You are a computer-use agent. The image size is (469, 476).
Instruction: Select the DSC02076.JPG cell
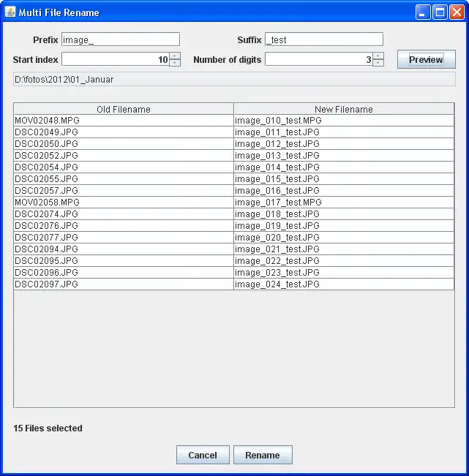[124, 225]
